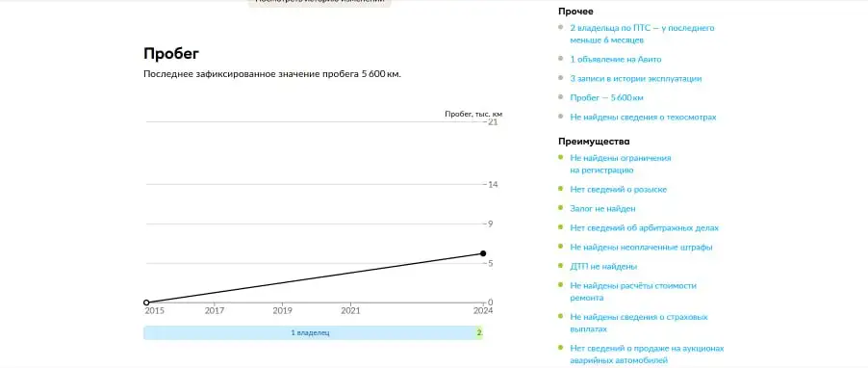
Task: Click the 21 value on mileage axis
Action: coord(493,122)
